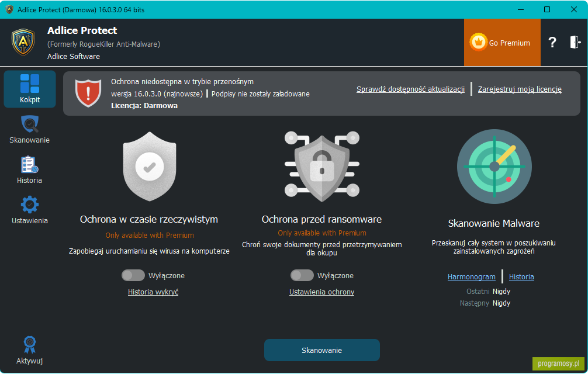Image resolution: width=588 pixels, height=374 pixels.
Task: Click the question mark help icon
Action: coord(552,42)
